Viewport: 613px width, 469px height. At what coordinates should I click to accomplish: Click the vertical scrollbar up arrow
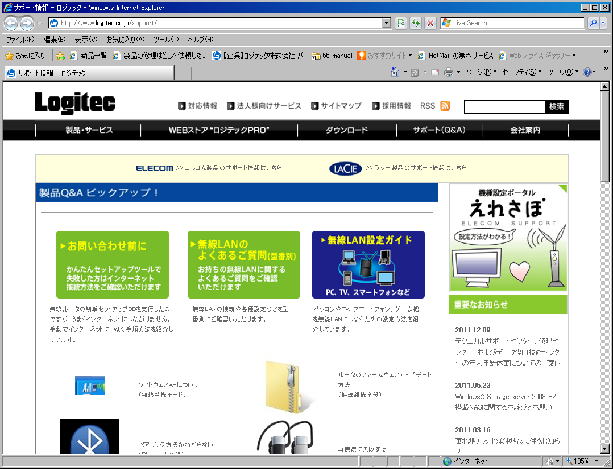point(604,86)
